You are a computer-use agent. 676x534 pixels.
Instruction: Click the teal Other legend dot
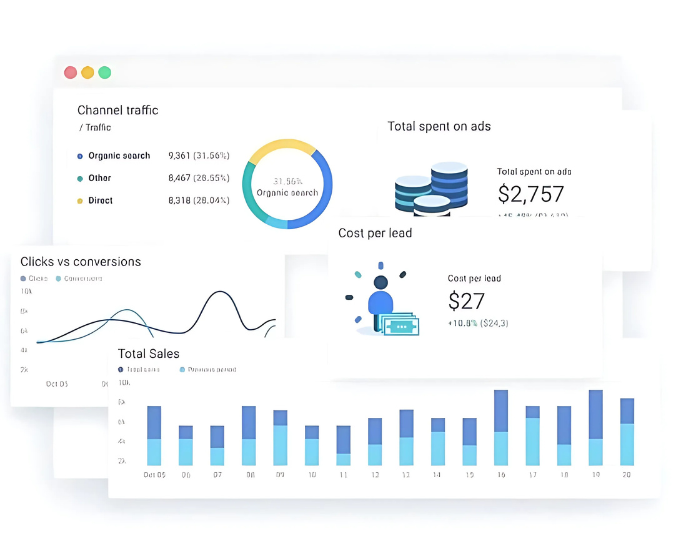[x=80, y=178]
